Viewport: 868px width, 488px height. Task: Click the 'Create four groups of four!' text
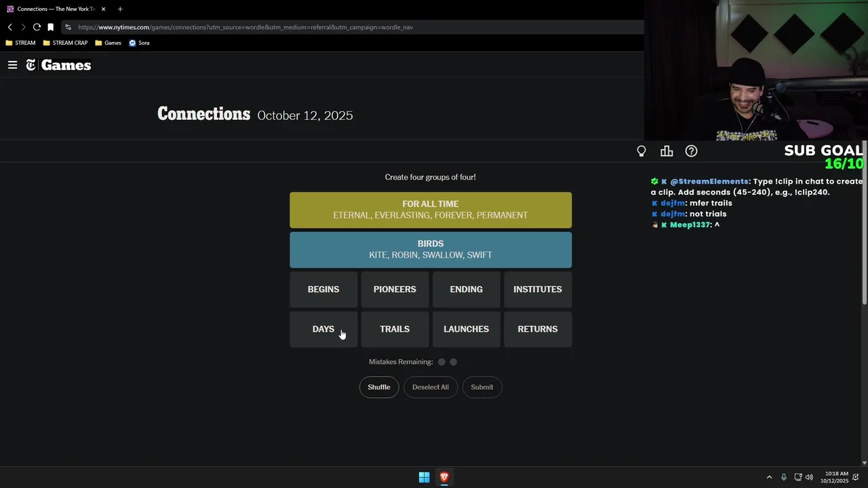431,177
